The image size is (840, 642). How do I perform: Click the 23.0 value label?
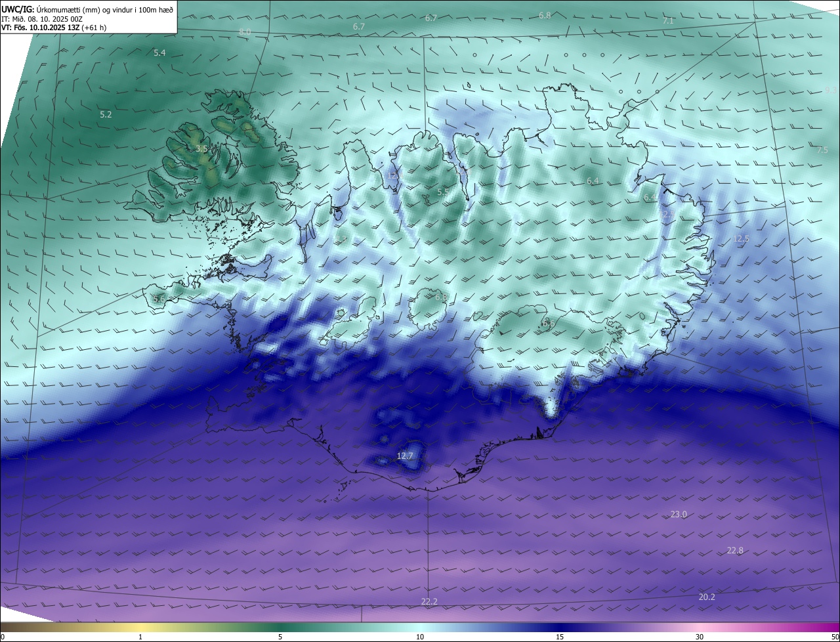[679, 514]
